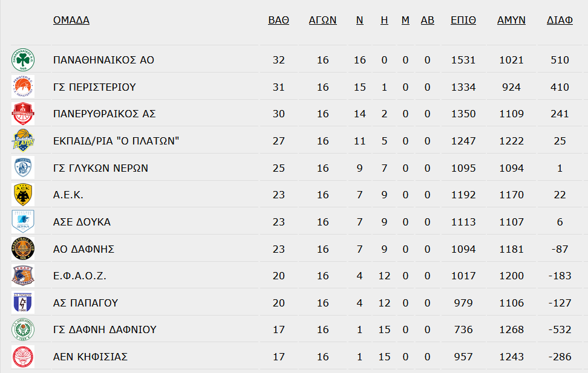Image resolution: width=588 pixels, height=373 pixels.
Task: Click the ΑΣ Παπάγου blue shield logo
Action: [x=23, y=302]
